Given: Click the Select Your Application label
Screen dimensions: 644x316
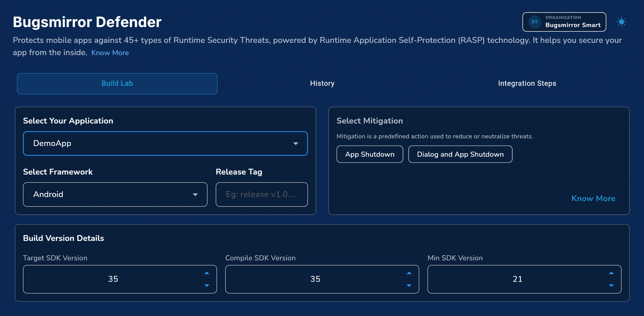Looking at the screenshot, I should coord(68,121).
